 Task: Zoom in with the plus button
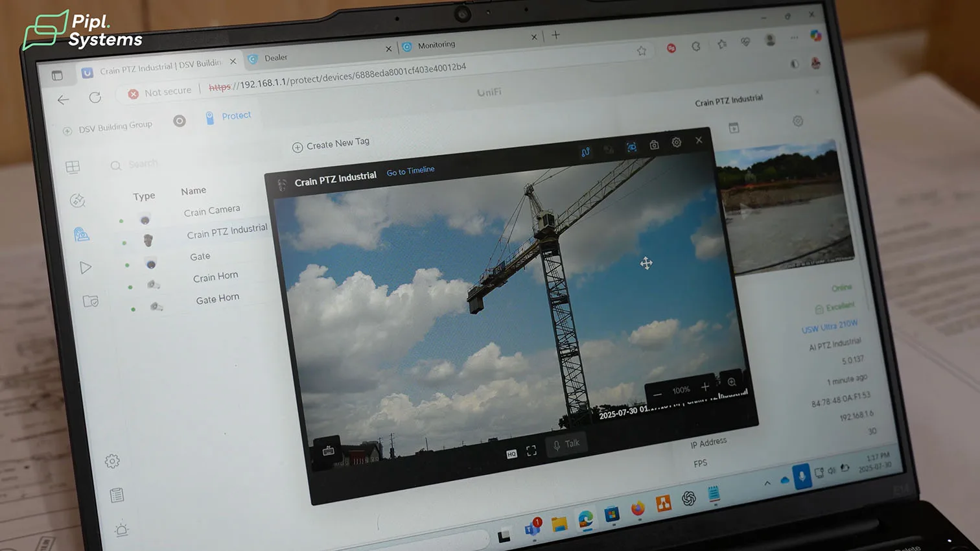point(705,387)
